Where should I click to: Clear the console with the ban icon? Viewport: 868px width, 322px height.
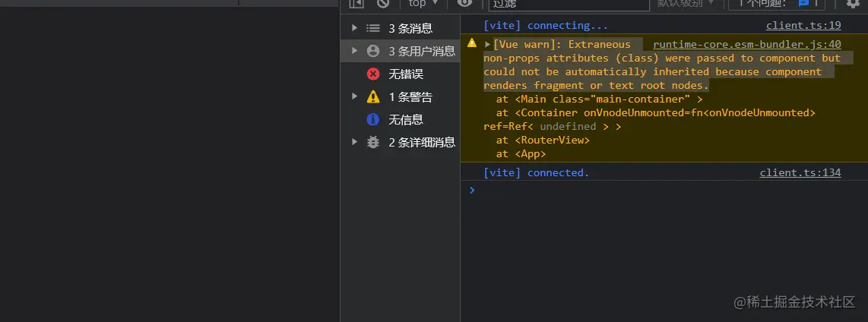pos(382,3)
